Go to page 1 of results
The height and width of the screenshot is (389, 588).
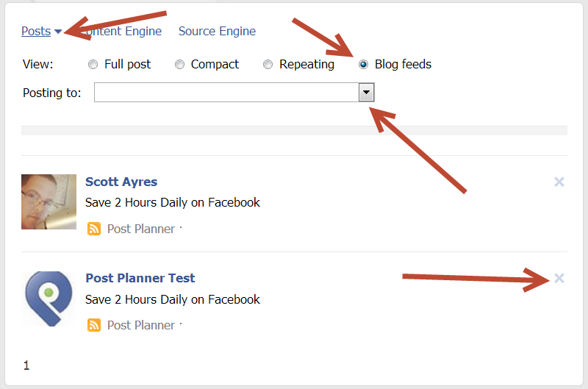[26, 365]
